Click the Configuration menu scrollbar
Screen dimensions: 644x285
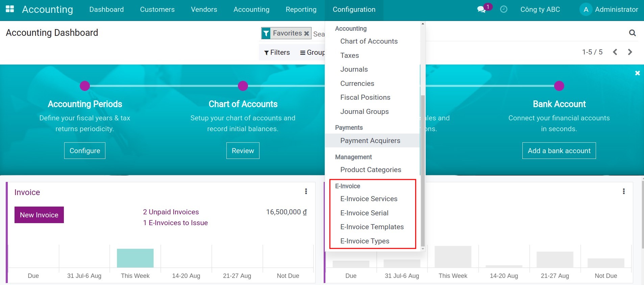[423, 169]
